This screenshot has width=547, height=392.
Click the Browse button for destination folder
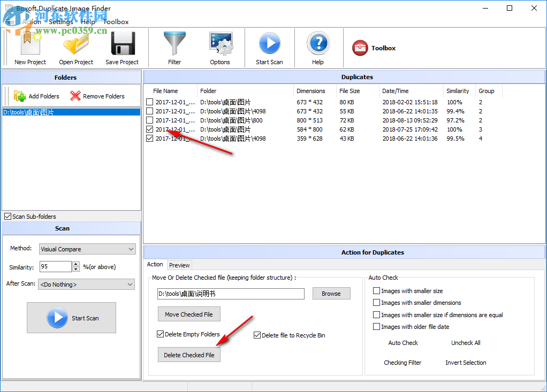tap(331, 293)
